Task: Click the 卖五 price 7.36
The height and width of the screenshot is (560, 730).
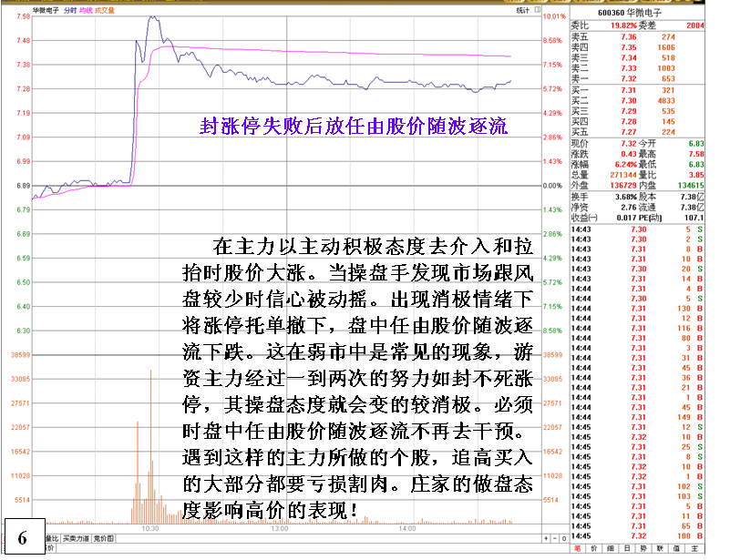Action: [629, 36]
